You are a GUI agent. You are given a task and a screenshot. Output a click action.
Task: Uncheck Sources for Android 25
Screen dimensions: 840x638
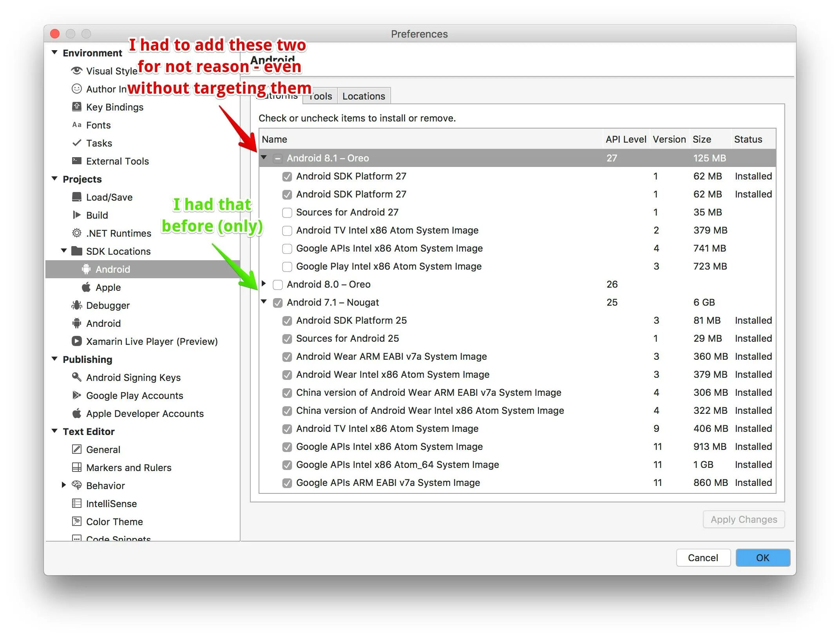coord(287,339)
